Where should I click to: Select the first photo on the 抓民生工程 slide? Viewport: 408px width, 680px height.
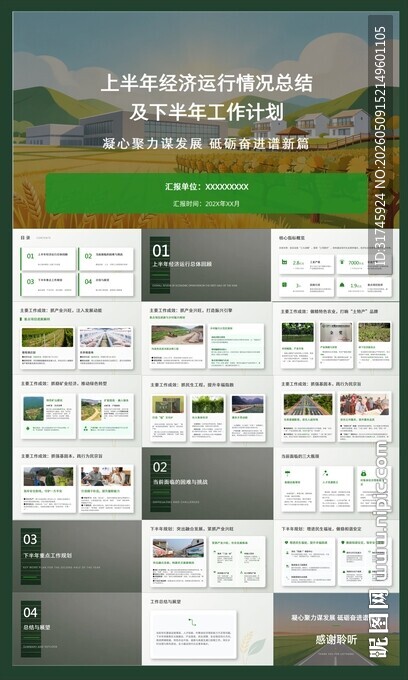[x=168, y=404]
